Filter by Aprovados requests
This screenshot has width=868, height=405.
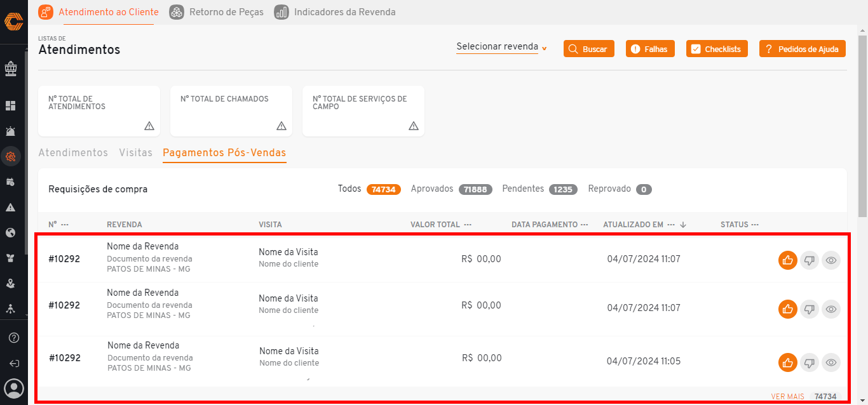coord(451,189)
